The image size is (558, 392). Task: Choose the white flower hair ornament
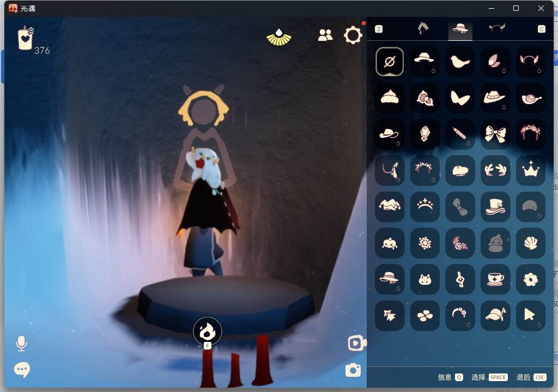pyautogui.click(x=530, y=279)
